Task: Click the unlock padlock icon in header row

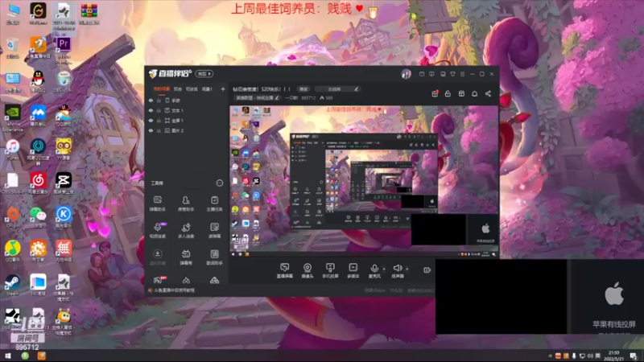Action: [x=448, y=93]
